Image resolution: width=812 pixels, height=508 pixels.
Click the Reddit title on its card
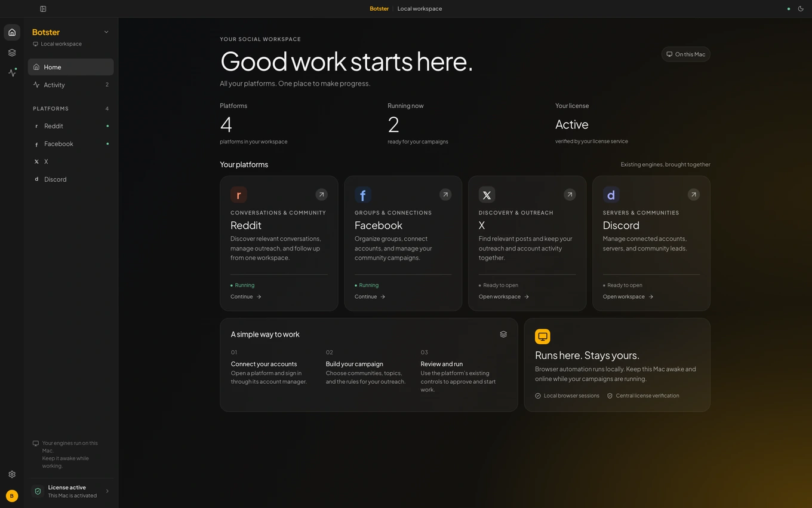pyautogui.click(x=246, y=225)
